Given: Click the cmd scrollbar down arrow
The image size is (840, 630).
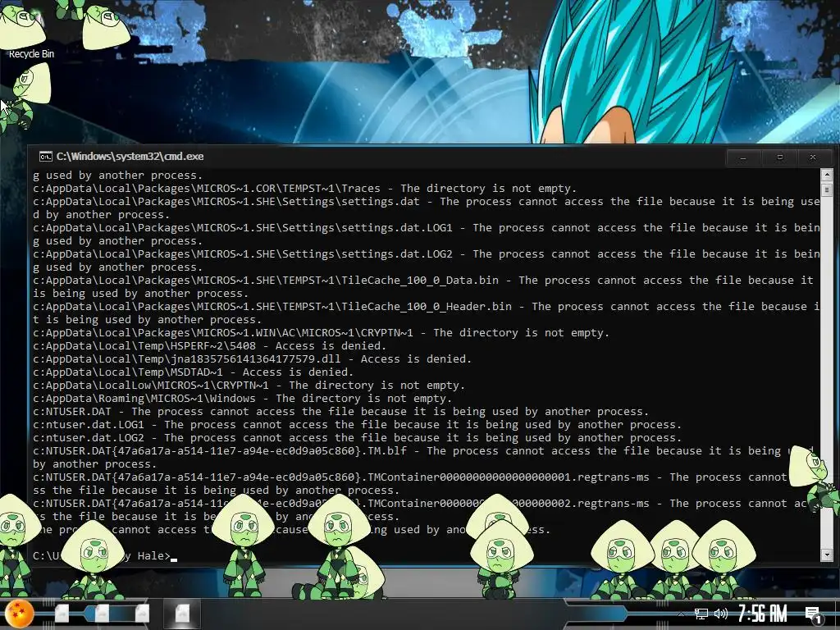Looking at the screenshot, I should tap(826, 555).
